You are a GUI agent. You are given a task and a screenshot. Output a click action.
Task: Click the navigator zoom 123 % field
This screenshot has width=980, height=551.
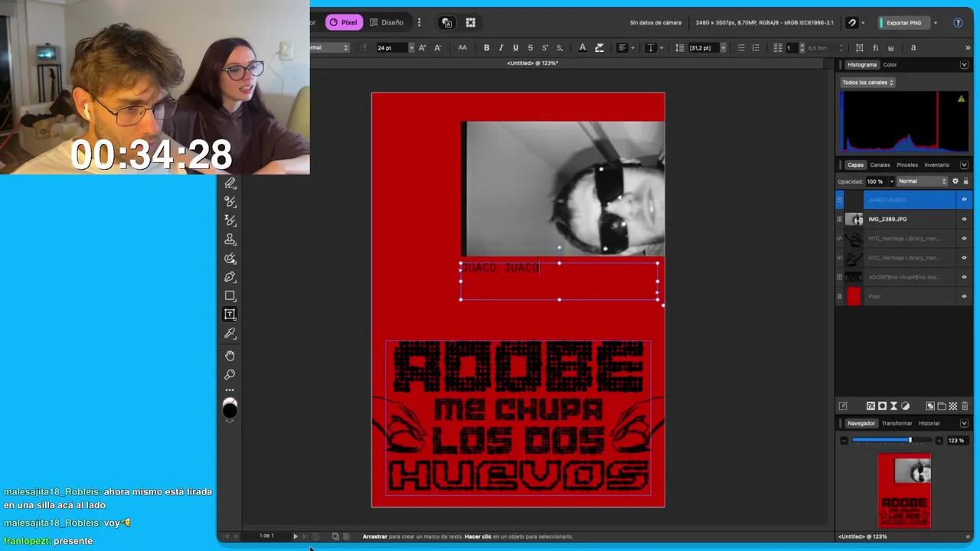click(956, 441)
